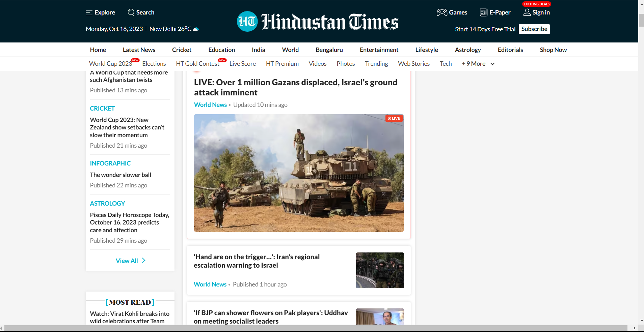Go to the Cricket section

click(x=182, y=50)
